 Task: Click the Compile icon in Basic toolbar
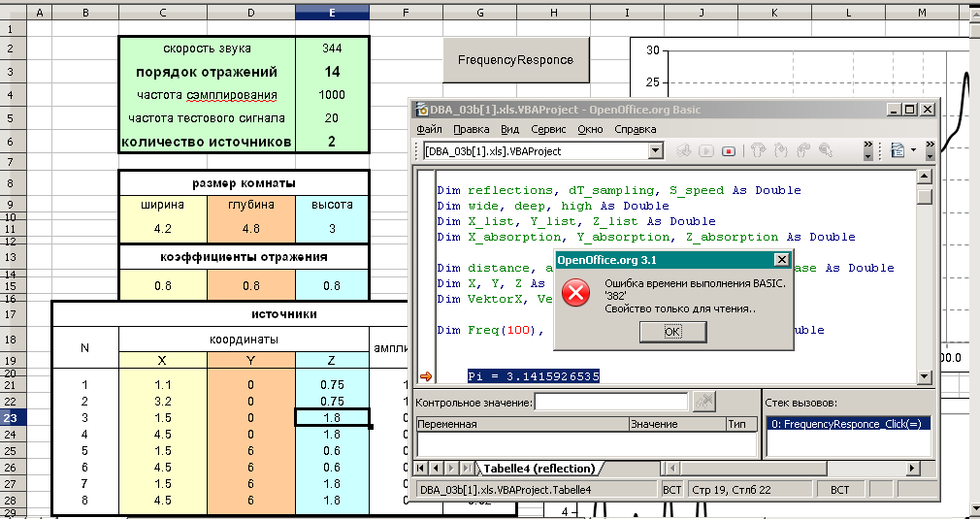pyautogui.click(x=684, y=150)
